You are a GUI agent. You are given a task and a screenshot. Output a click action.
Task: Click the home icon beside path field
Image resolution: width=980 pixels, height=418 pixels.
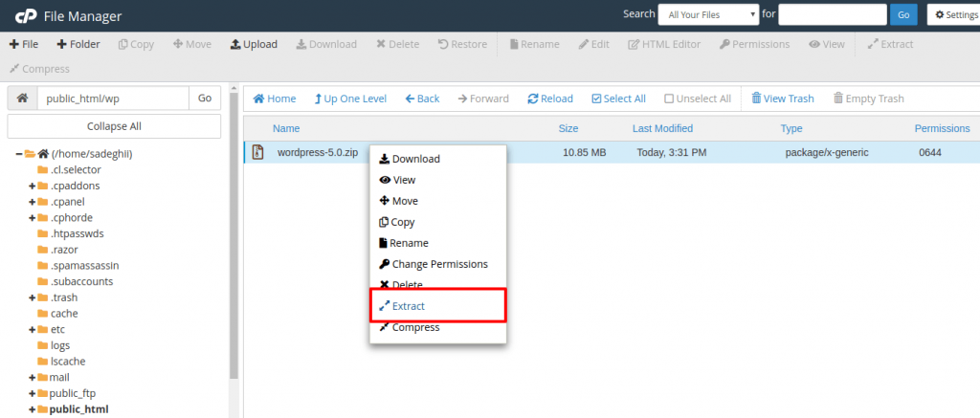pos(23,99)
